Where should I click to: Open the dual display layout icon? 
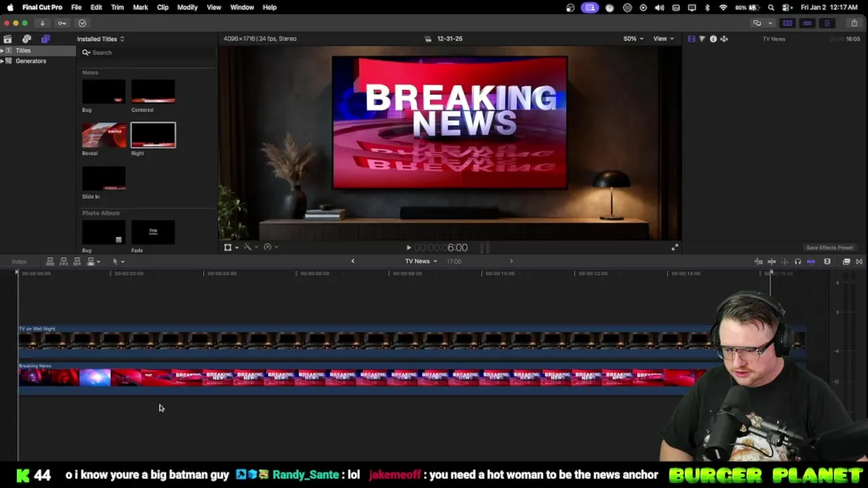coord(757,23)
